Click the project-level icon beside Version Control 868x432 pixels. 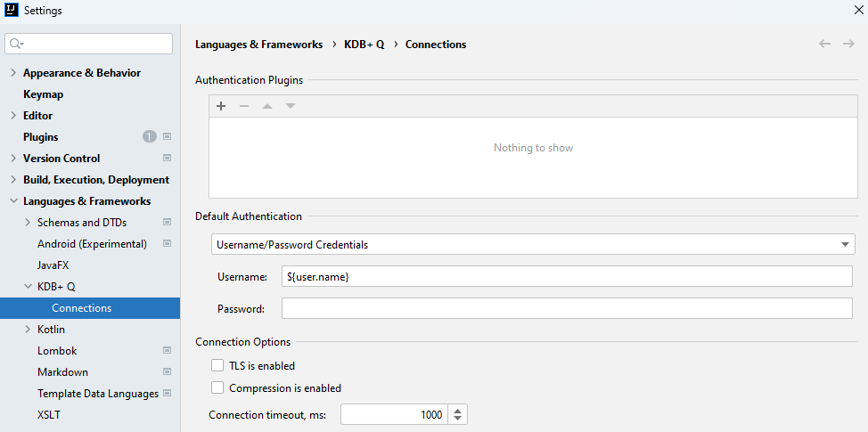168,159
